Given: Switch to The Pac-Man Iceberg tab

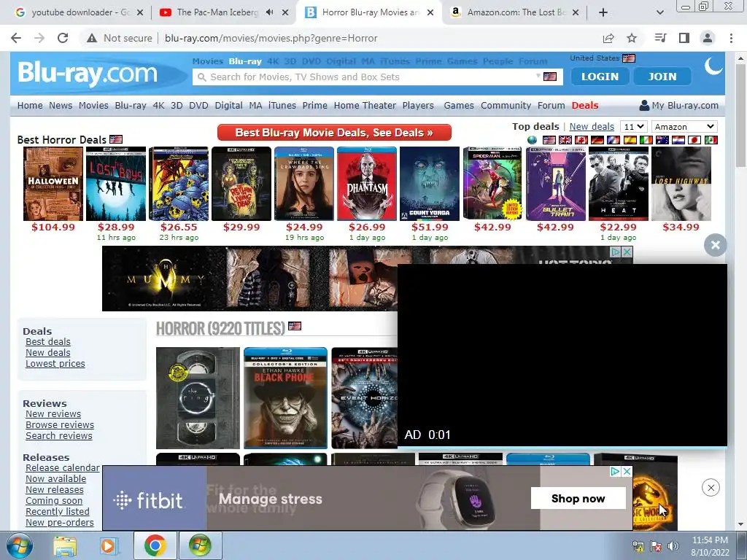Looking at the screenshot, I should click(224, 12).
